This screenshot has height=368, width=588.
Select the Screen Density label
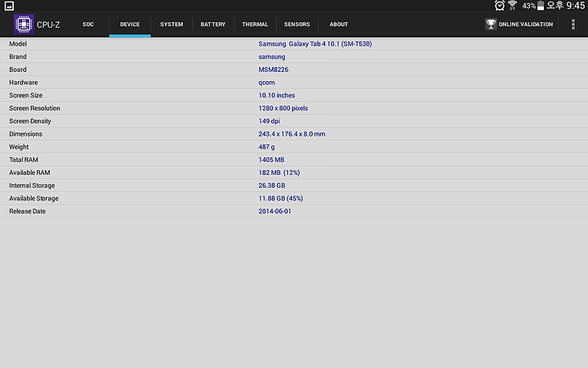pos(30,121)
